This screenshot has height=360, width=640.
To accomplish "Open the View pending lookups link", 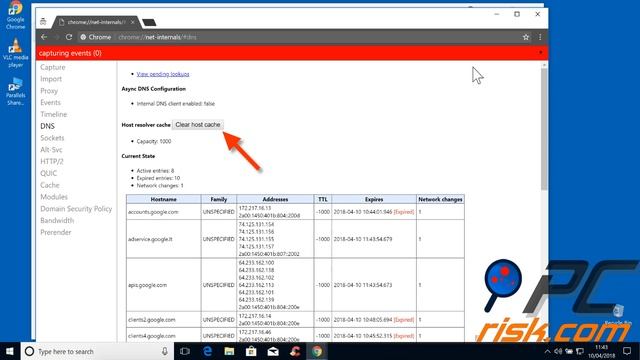I will pos(163,74).
